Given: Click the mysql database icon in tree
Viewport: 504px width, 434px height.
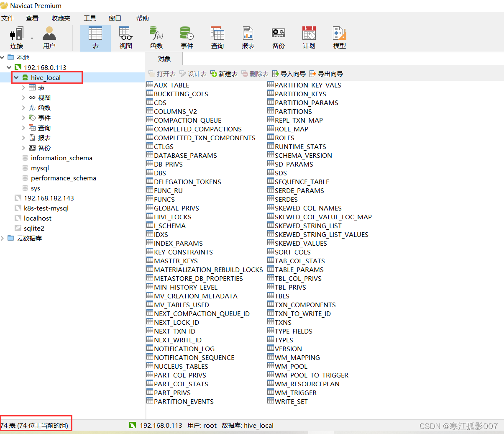Looking at the screenshot, I should pos(25,168).
